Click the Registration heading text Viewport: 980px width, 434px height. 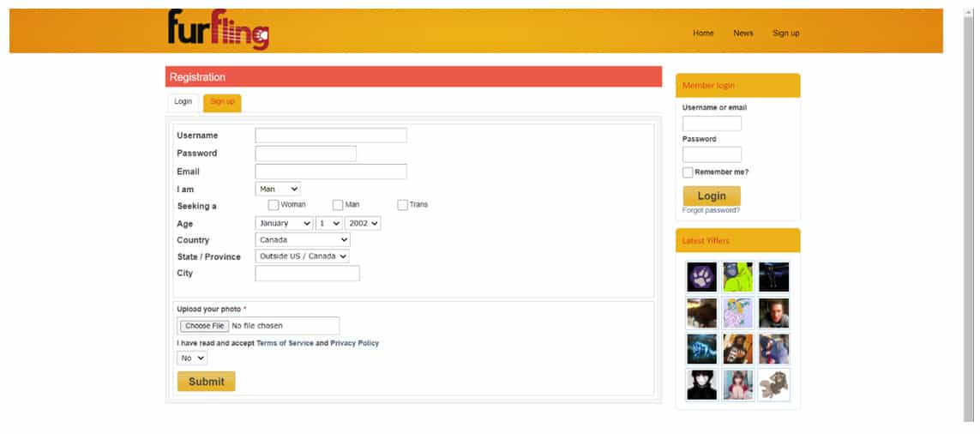(197, 77)
